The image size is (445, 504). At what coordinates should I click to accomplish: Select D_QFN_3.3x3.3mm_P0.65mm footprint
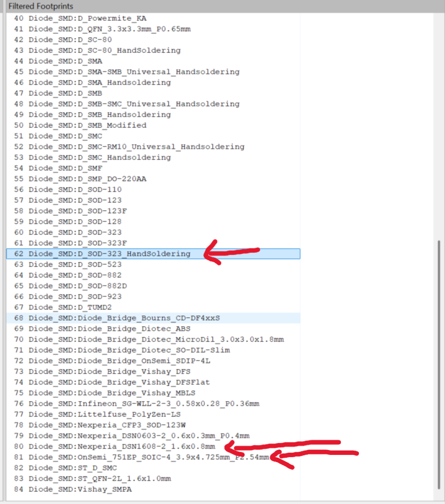click(109, 29)
